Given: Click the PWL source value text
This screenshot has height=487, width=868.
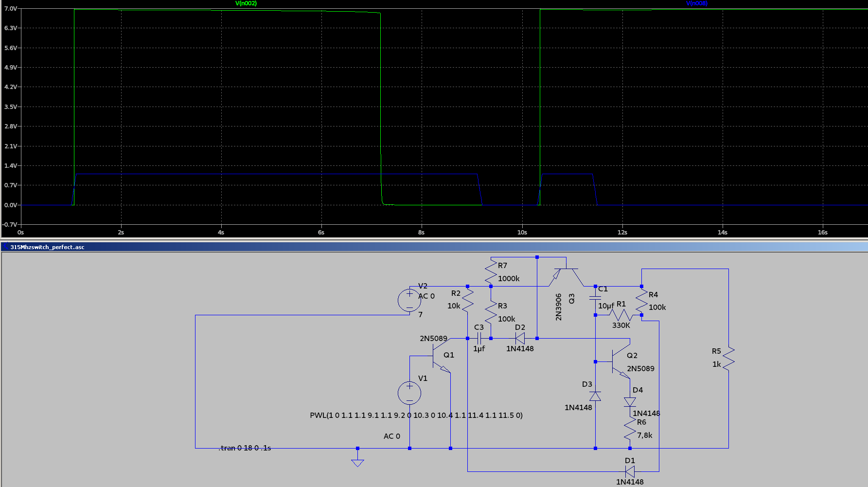Looking at the screenshot, I should 416,415.
